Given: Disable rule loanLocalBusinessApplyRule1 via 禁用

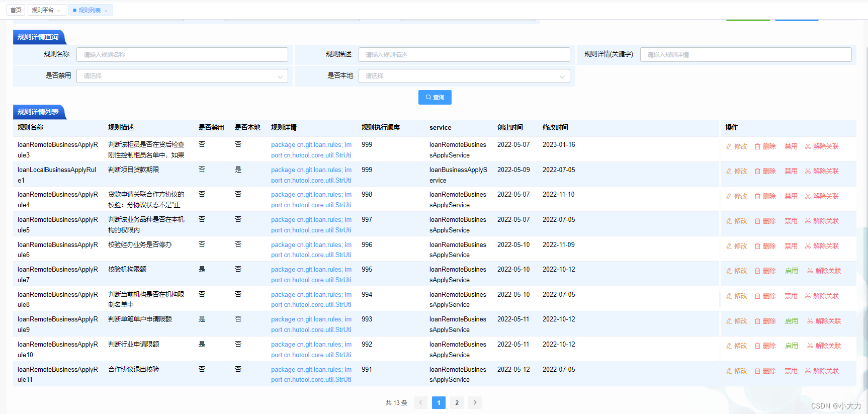Looking at the screenshot, I should tap(791, 171).
